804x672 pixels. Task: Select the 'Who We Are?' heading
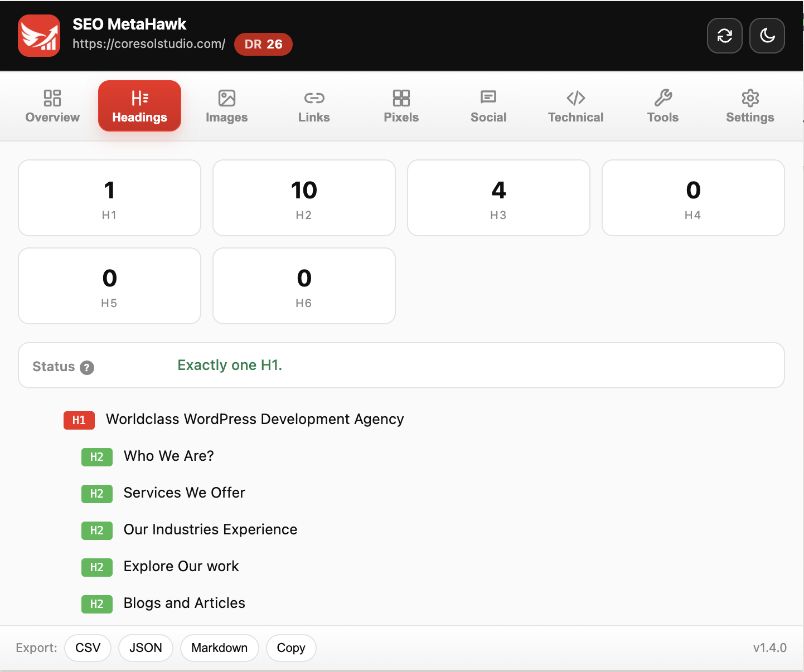168,456
